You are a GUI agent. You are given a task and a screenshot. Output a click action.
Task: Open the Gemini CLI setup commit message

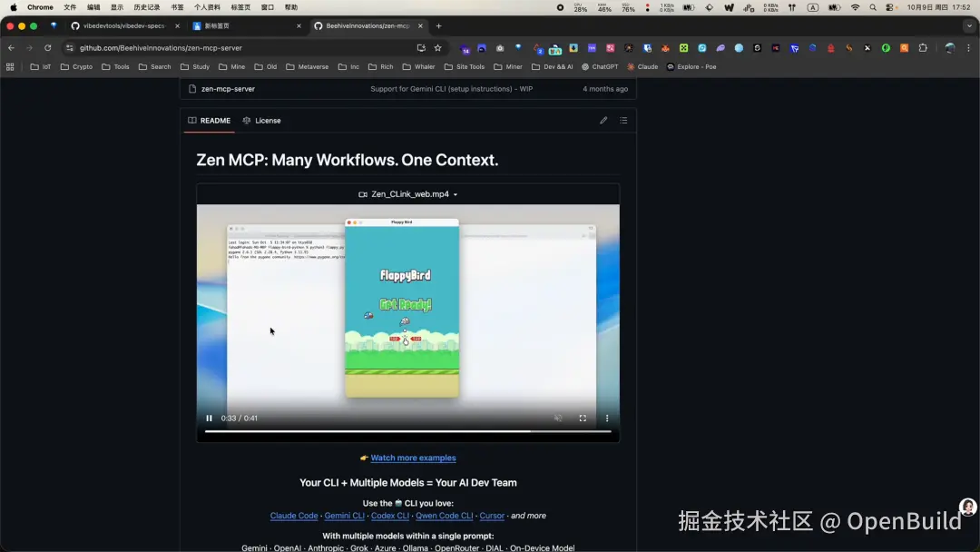click(451, 89)
